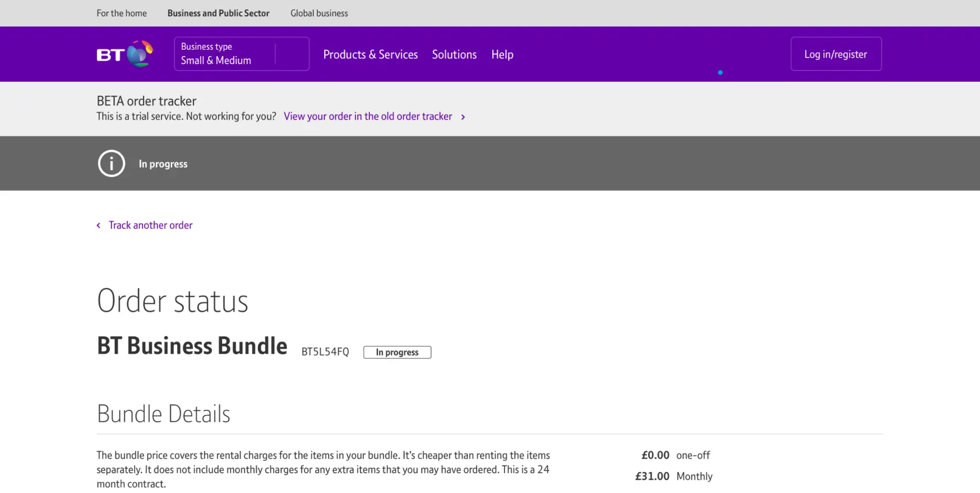Click the Bundle Details heading
Viewport: 980px width, 493px height.
click(163, 414)
